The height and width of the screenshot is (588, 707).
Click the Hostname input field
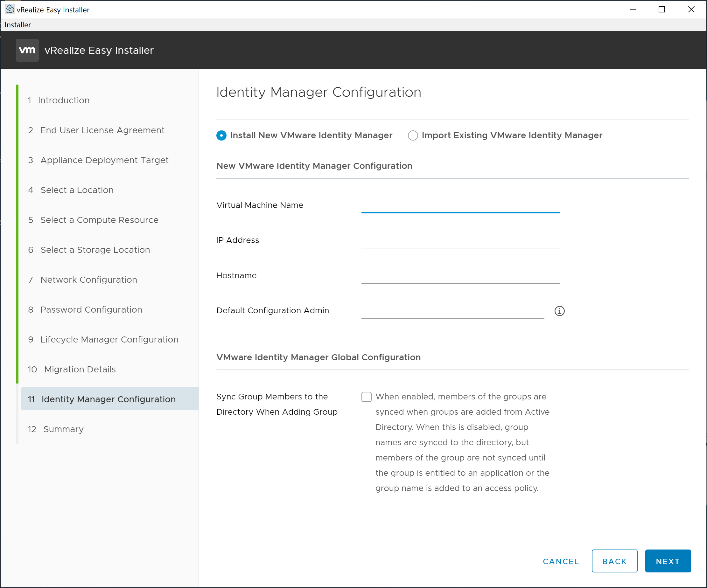click(x=460, y=276)
